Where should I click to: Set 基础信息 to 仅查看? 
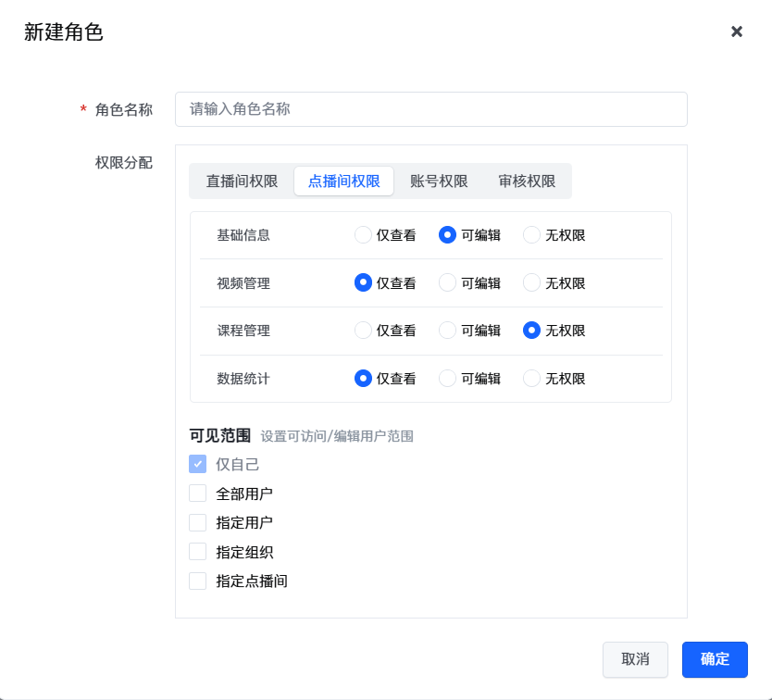[x=364, y=235]
